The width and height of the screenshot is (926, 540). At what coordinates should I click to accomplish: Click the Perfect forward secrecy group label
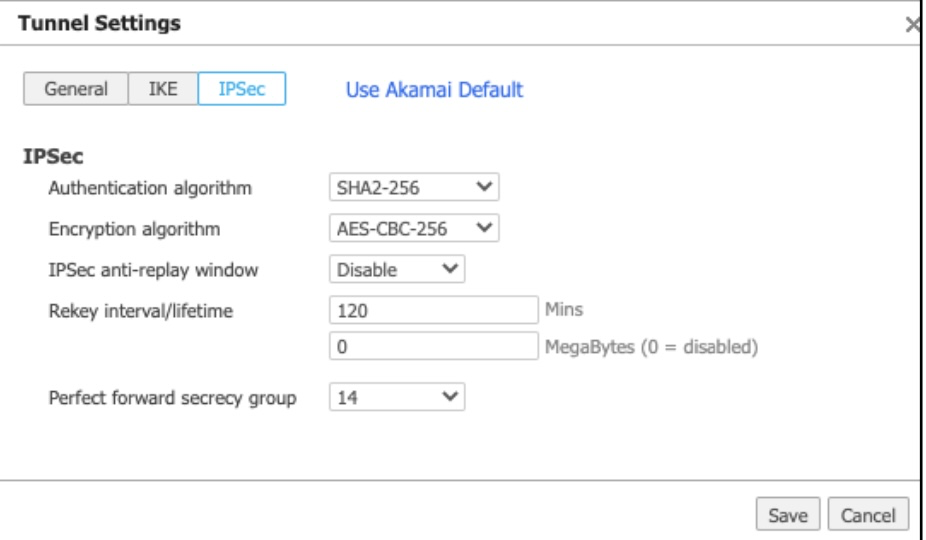click(172, 398)
